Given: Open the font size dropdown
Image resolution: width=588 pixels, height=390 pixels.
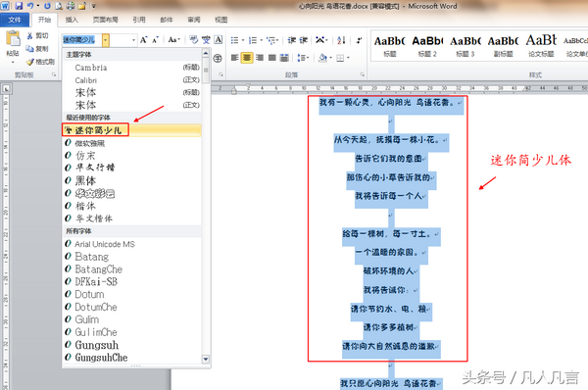Looking at the screenshot, I should point(134,40).
